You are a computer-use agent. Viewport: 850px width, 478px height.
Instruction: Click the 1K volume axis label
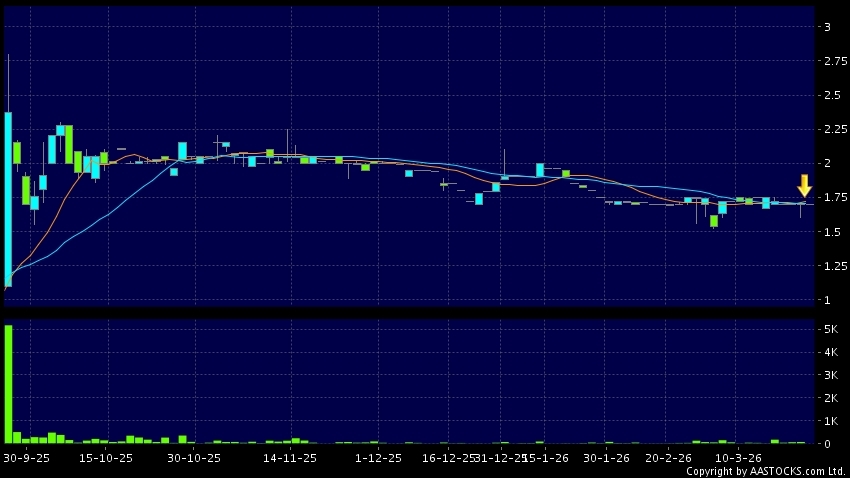(830, 421)
